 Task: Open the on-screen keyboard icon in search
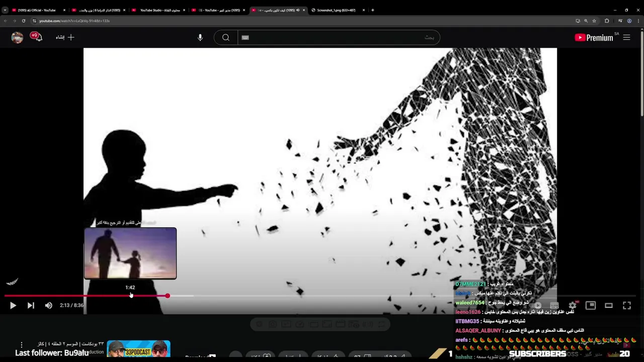tap(245, 37)
